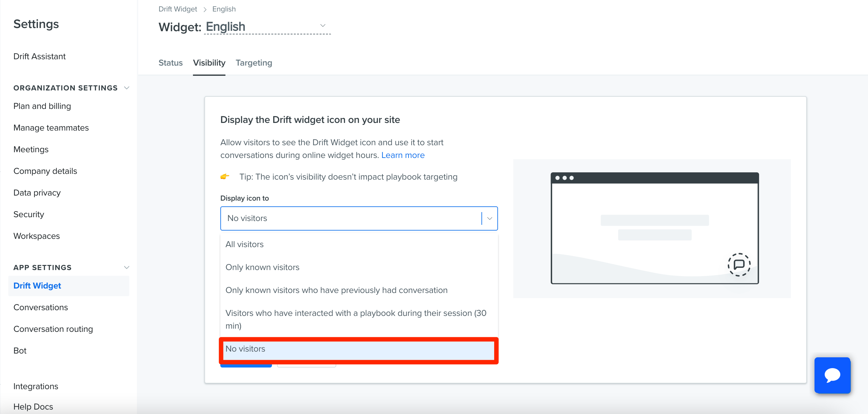
Task: Open Bot settings
Action: (x=20, y=351)
